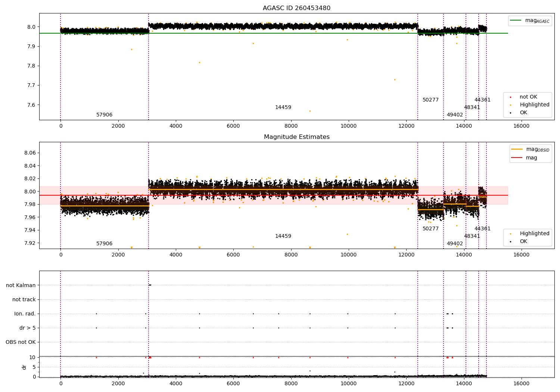Click the green line sample in top legend
560x392 pixels.
coord(516,21)
